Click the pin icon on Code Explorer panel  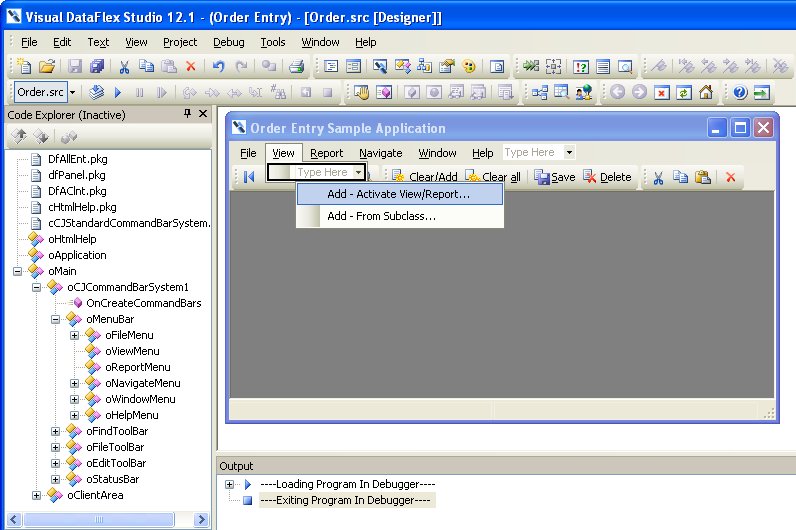pos(187,114)
